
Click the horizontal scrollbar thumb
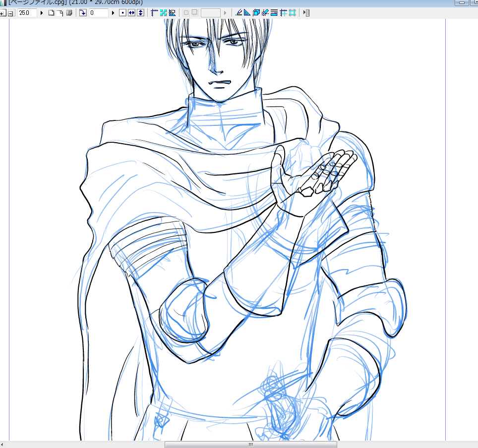pyautogui.click(x=250, y=445)
